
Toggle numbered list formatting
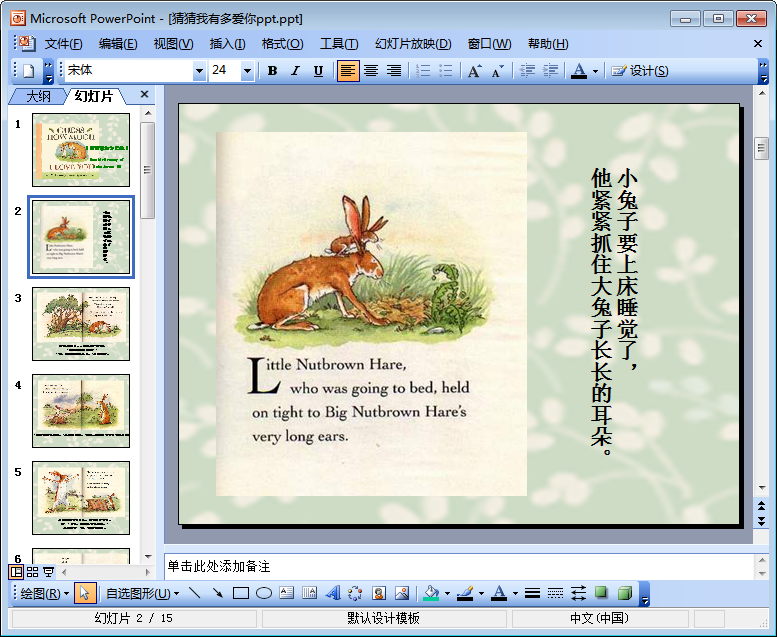point(423,71)
